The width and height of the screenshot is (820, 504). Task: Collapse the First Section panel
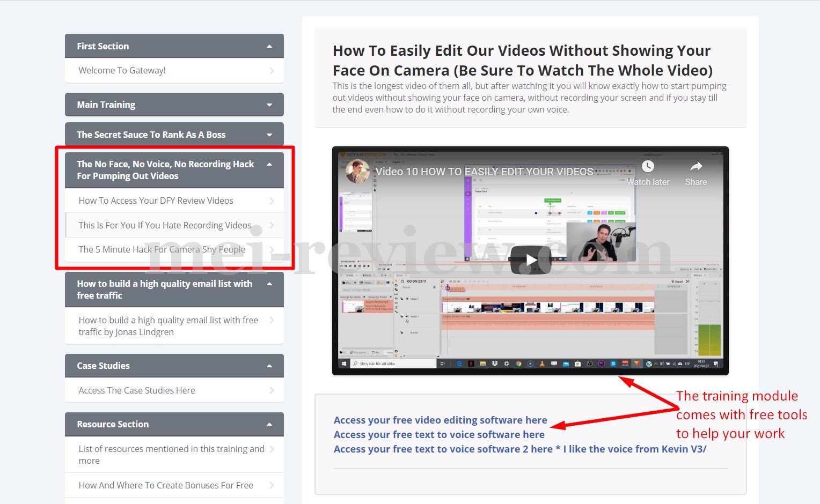click(x=269, y=47)
